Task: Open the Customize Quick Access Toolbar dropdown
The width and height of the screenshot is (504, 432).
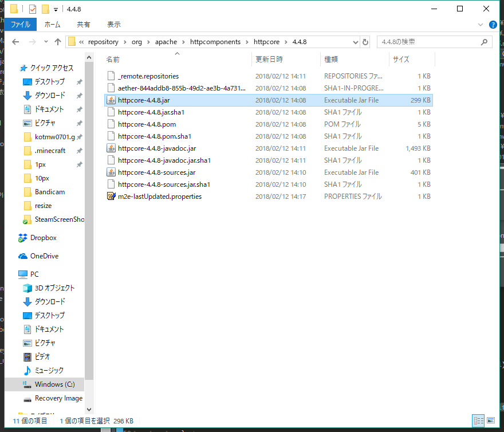Action: pos(56,10)
